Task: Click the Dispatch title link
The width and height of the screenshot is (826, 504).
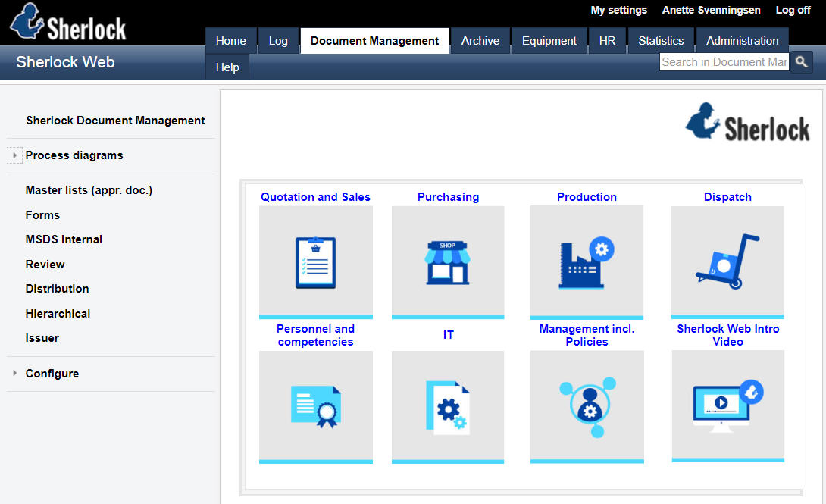Action: pos(727,197)
